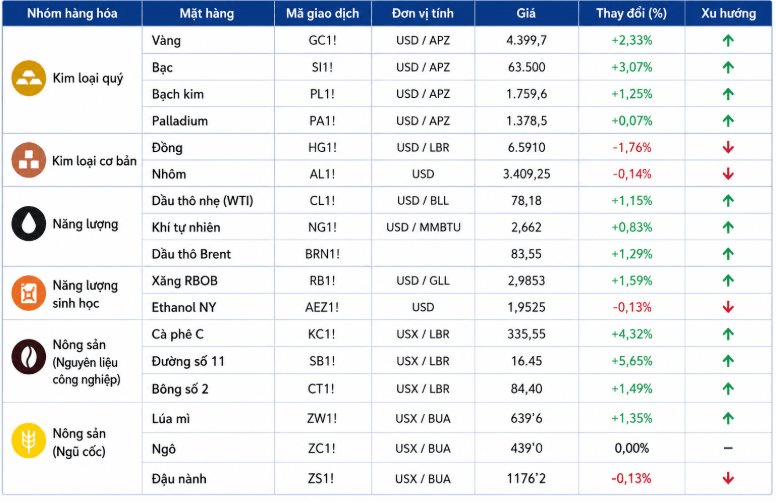Click the yellow wheat Ngũ cốc icon
Viewport: 776px width, 502px height.
[x=29, y=441]
